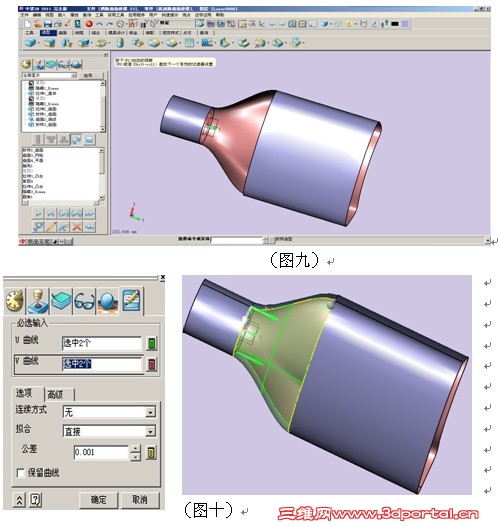The image size is (498, 527).
Task: Click the clock history icon in main window side panel
Action: point(26,64)
